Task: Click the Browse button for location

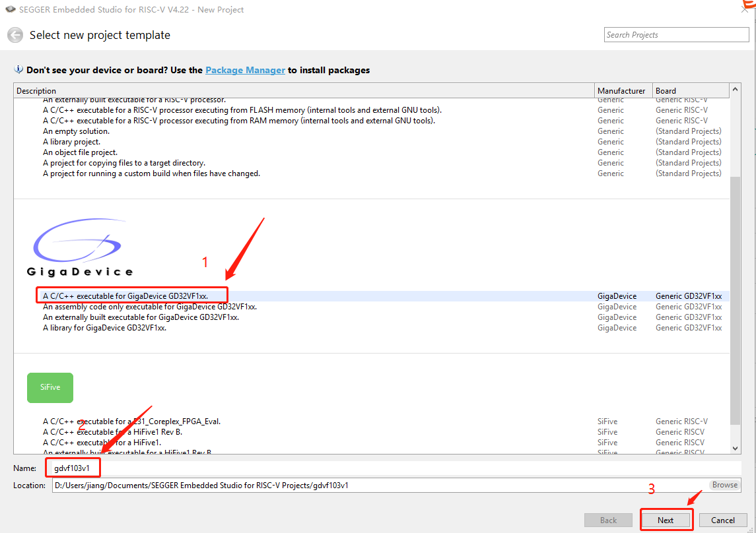Action: pos(725,485)
